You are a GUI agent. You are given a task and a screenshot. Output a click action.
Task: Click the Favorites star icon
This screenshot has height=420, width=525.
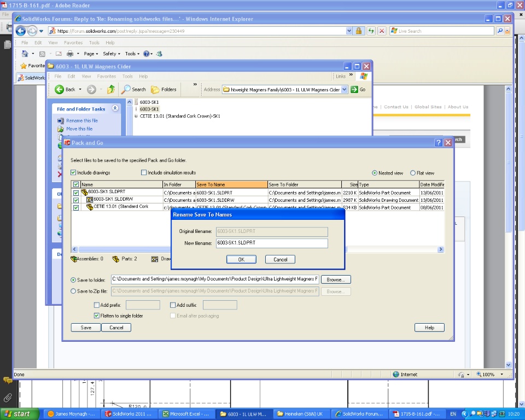pos(23,66)
